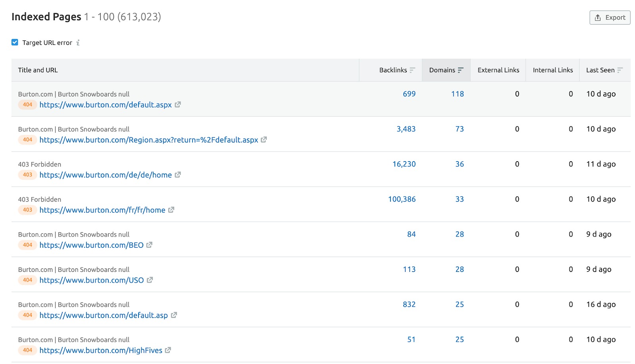Click backlinks count 832
635x364 pixels.
409,304
